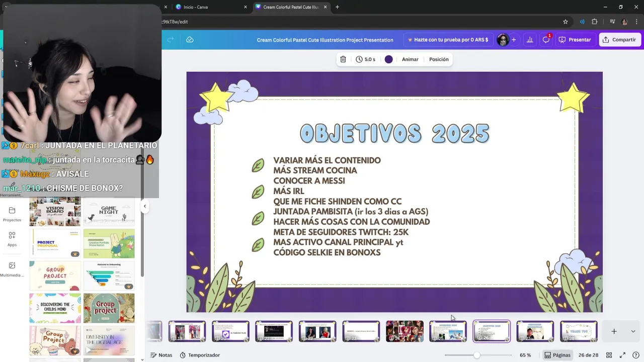Open the Apps sidebar section
The width and height of the screenshot is (644, 362).
(x=12, y=239)
